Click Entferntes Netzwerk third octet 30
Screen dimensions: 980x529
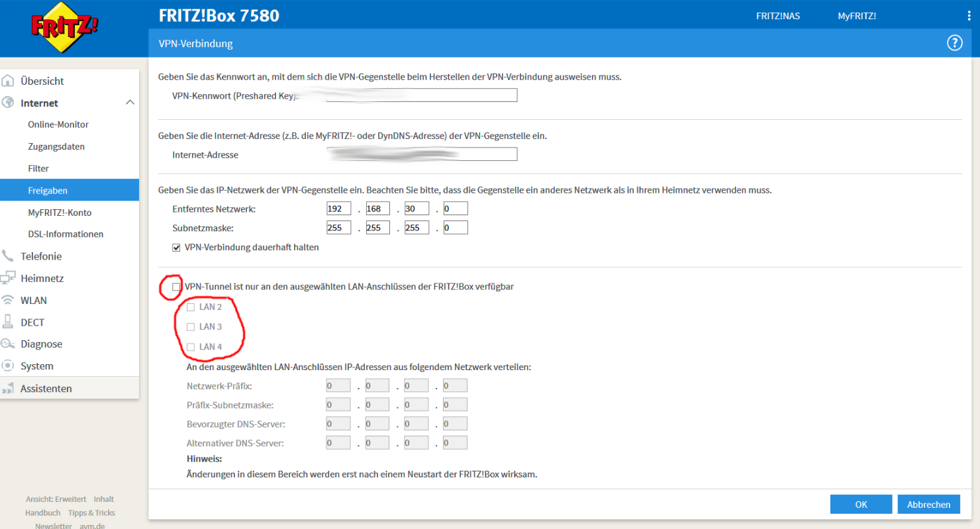[416, 209]
